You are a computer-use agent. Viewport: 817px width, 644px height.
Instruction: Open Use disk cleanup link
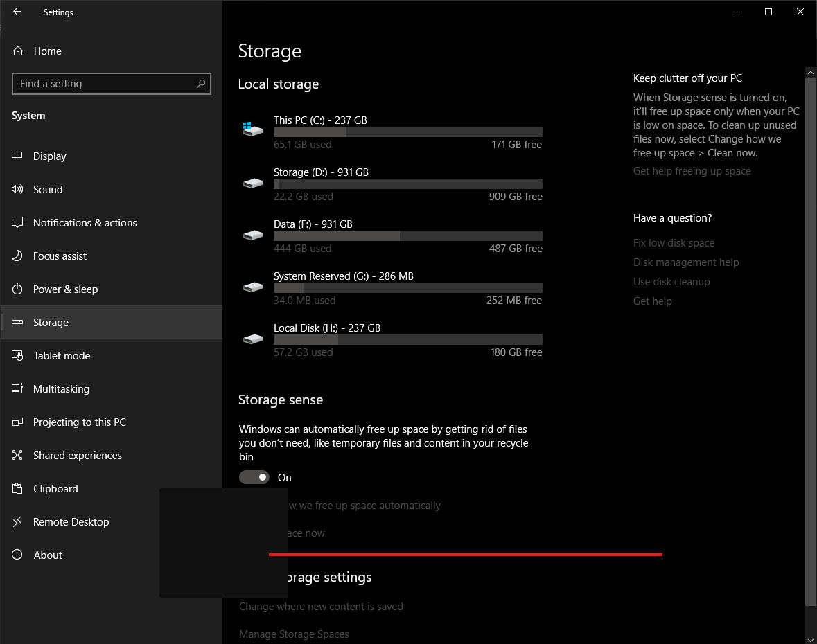tap(671, 282)
